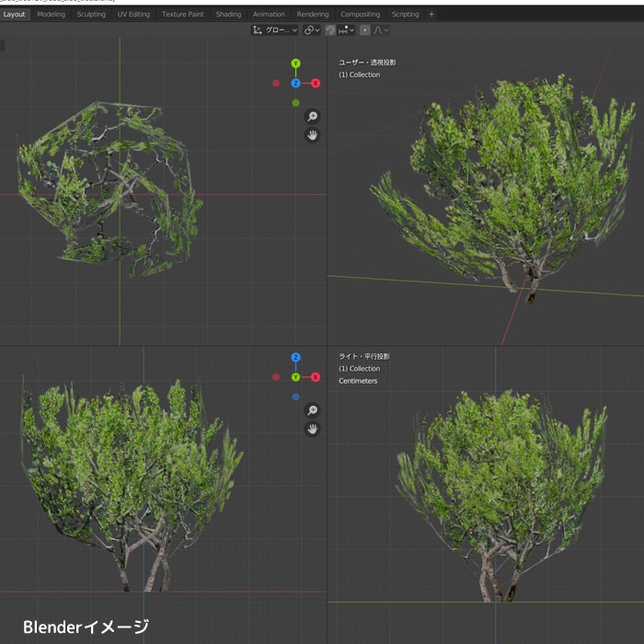Switch to the Shading workspace tab
Viewport: 644px width, 644px height.
pyautogui.click(x=228, y=14)
